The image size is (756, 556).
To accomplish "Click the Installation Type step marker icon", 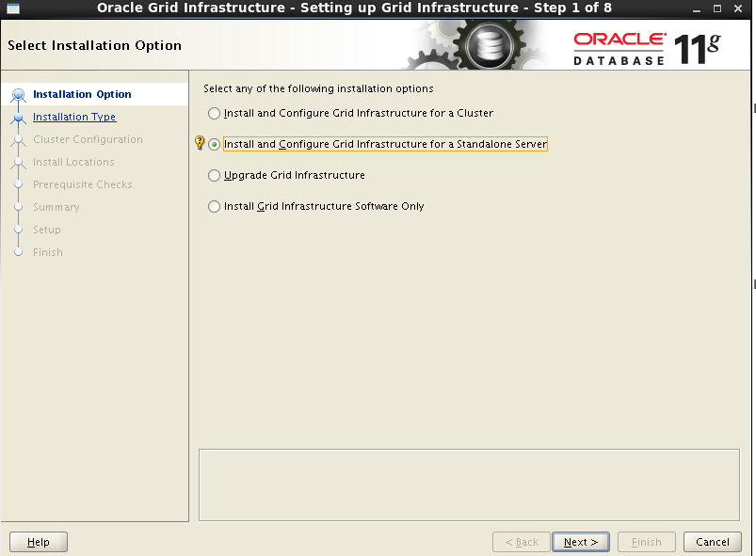I will tap(18, 118).
